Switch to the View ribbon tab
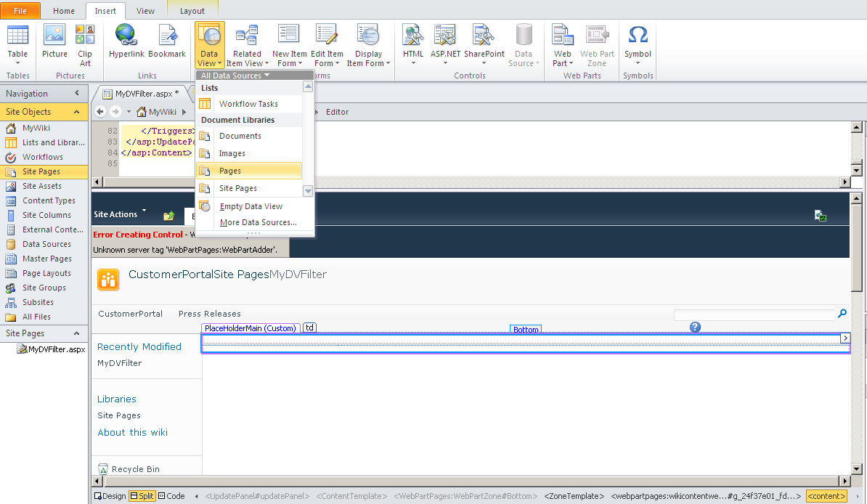The height and width of the screenshot is (504, 867). (x=145, y=10)
